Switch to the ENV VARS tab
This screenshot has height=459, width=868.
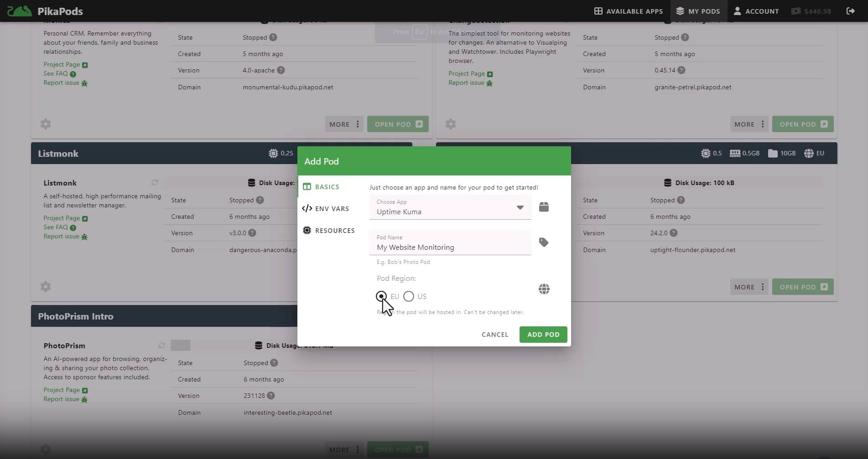click(x=326, y=209)
